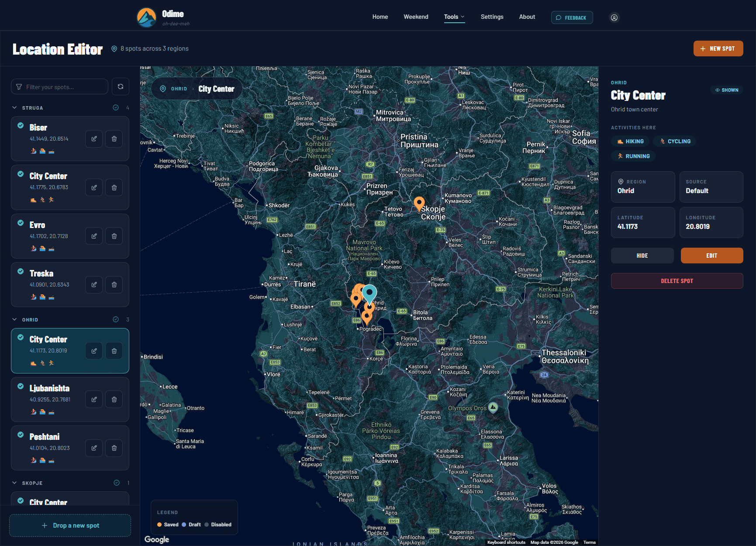The width and height of the screenshot is (756, 546).
Task: Edit Ohrid City Center with pencil icon
Action: point(94,351)
